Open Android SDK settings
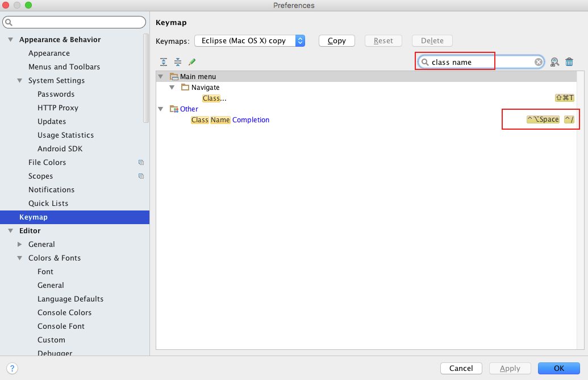 pos(60,148)
